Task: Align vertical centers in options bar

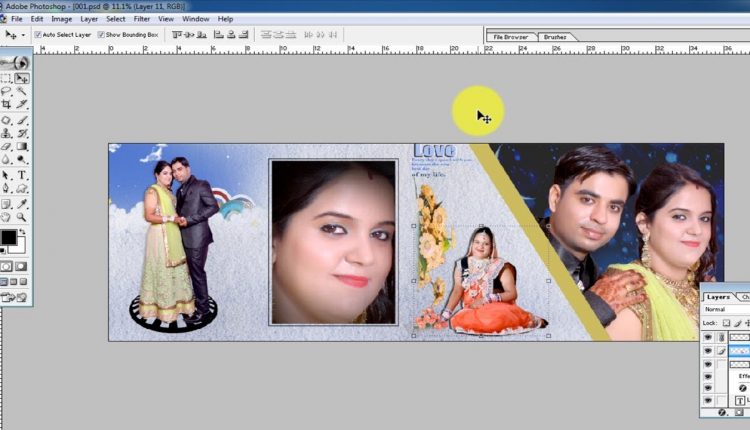Action: (x=189, y=34)
